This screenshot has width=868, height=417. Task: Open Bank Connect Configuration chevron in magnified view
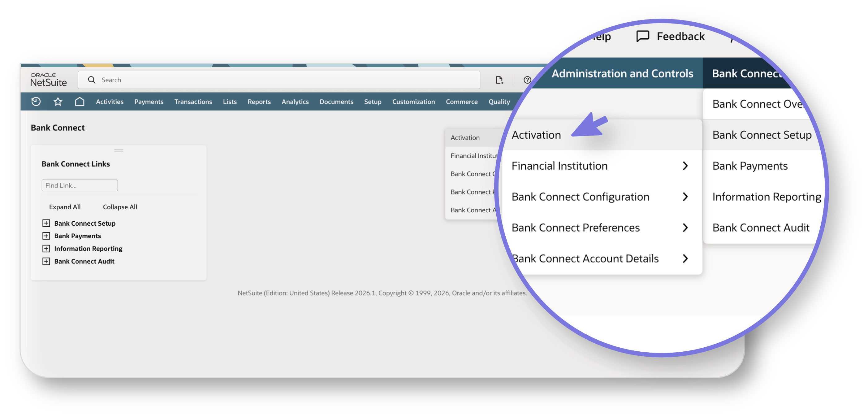(685, 197)
